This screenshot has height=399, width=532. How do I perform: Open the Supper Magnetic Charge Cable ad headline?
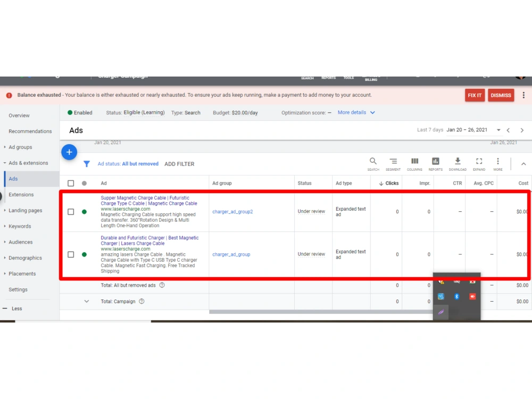(148, 201)
